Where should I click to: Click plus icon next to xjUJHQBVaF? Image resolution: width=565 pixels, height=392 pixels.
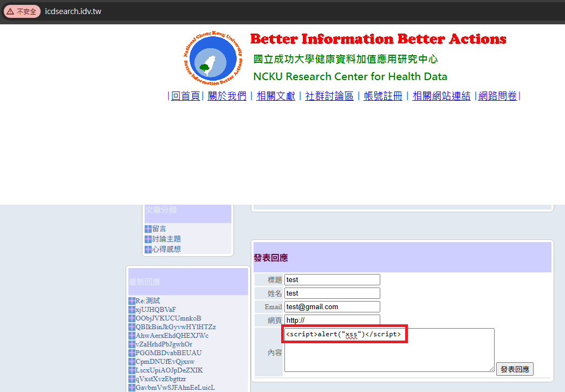click(x=132, y=310)
